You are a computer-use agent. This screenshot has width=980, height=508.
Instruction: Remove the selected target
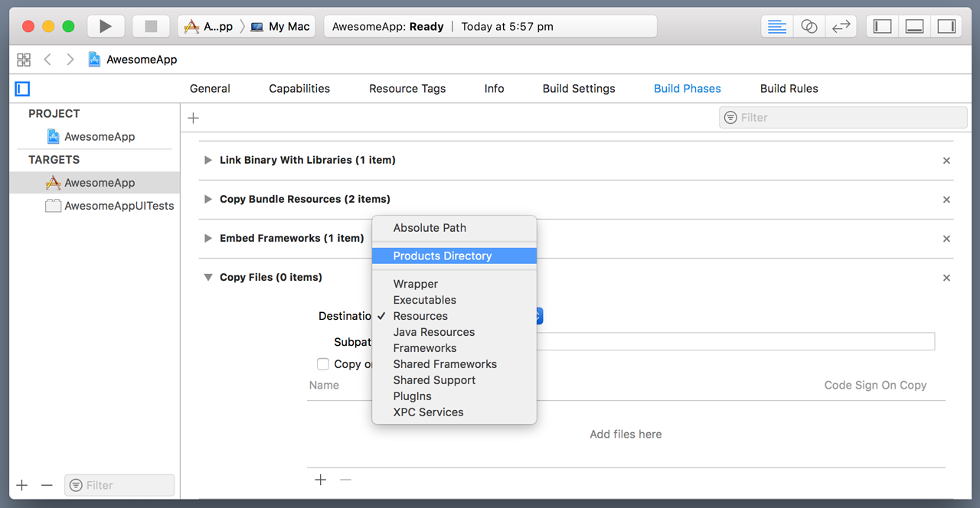click(x=47, y=485)
